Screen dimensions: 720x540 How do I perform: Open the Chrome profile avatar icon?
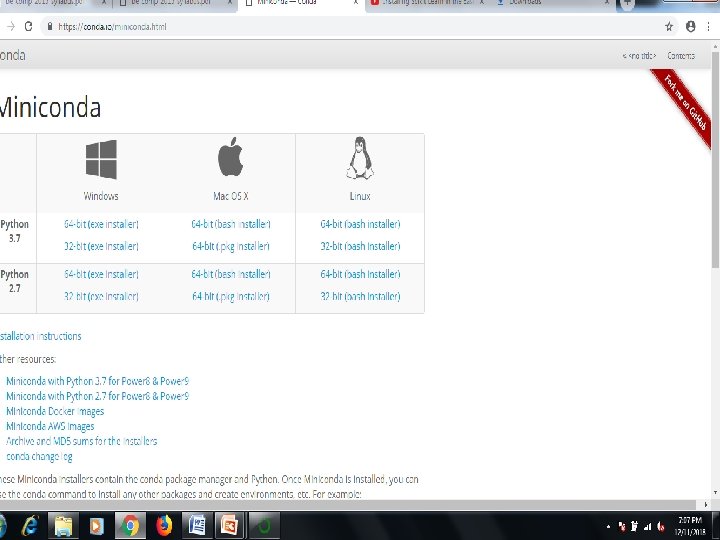(x=690, y=27)
